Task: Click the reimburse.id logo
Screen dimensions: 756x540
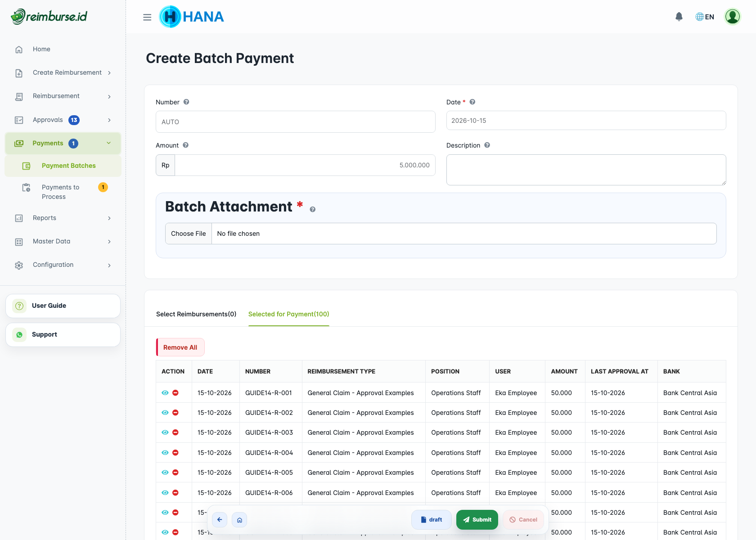Action: point(49,17)
